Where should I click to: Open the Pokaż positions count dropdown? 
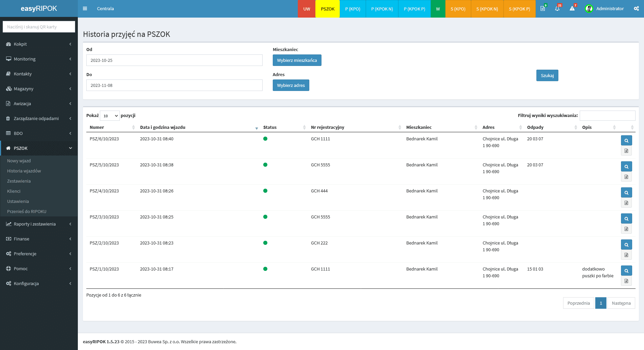point(110,116)
